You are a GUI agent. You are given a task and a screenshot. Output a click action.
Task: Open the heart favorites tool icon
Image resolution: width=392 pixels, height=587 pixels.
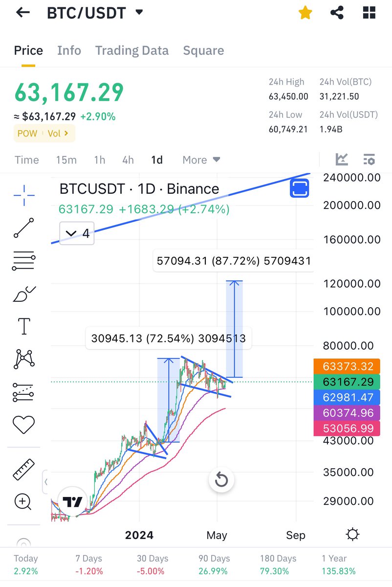(24, 424)
